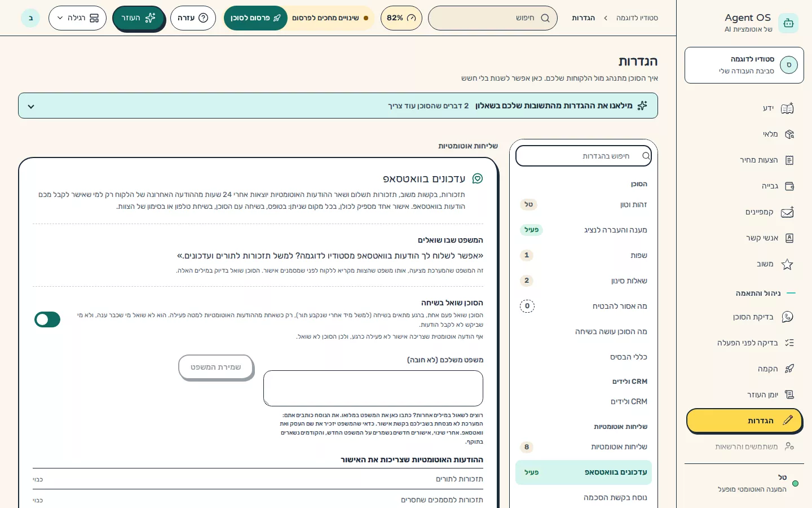Image resolution: width=812 pixels, height=508 pixels.
Task: Select מענה והעברה לנציג settings entry
Action: [x=584, y=230]
